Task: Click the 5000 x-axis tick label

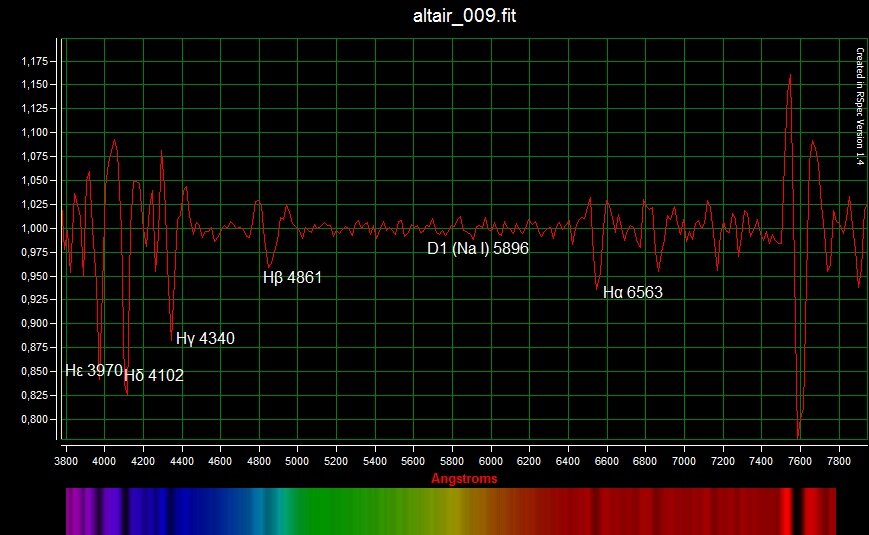Action: point(297,461)
